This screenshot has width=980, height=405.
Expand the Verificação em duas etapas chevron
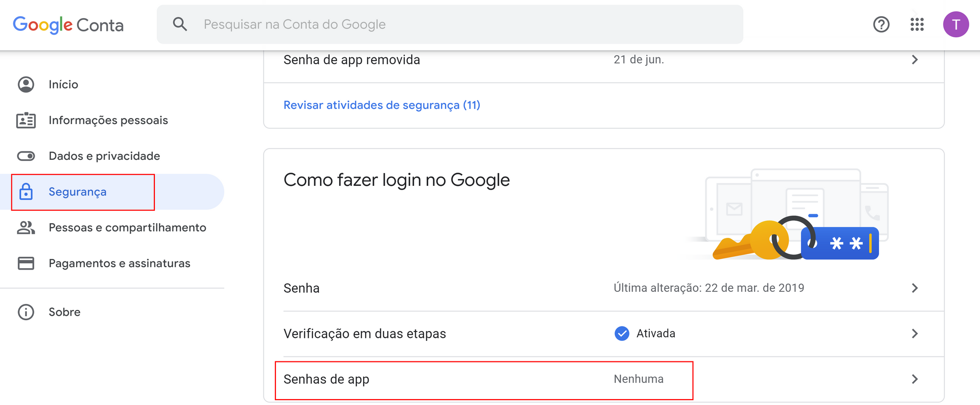914,333
